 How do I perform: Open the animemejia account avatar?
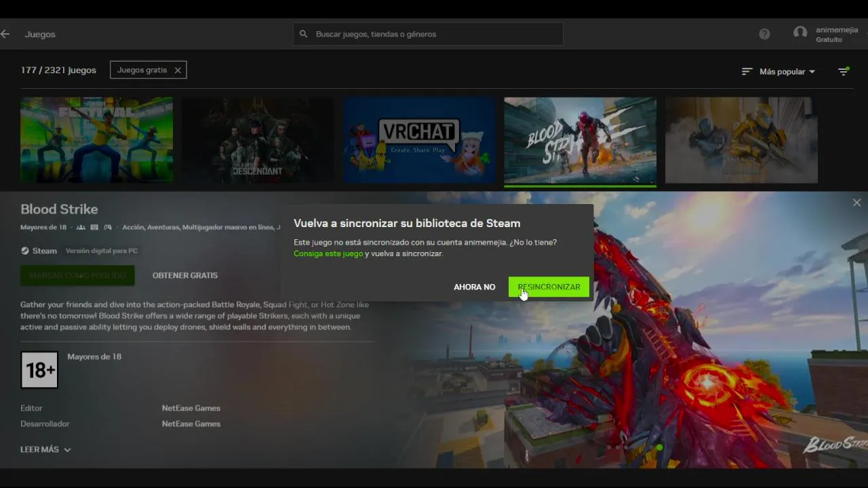(800, 33)
